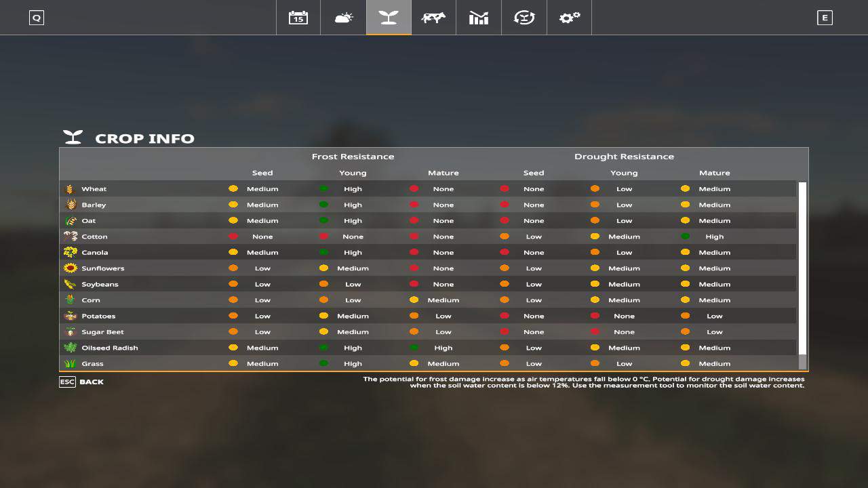Viewport: 868px width, 488px height.
Task: Click Wheat's red mature frost indicator
Action: point(414,189)
